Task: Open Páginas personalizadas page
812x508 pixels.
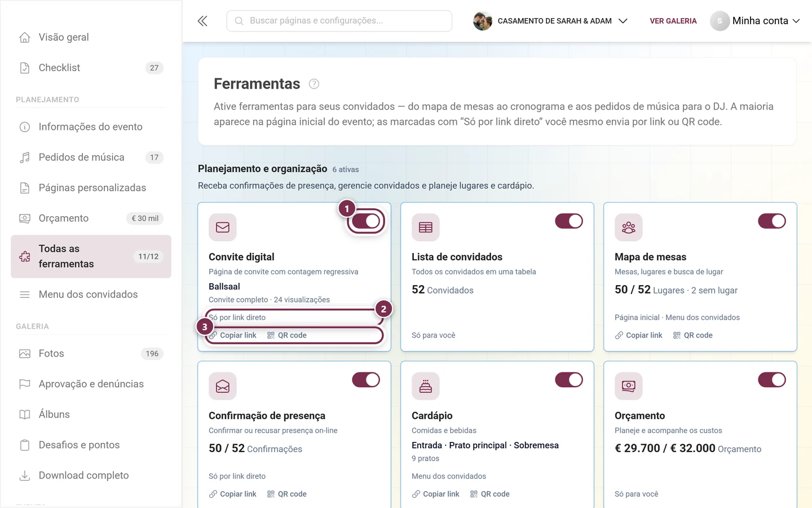Action: (91, 188)
